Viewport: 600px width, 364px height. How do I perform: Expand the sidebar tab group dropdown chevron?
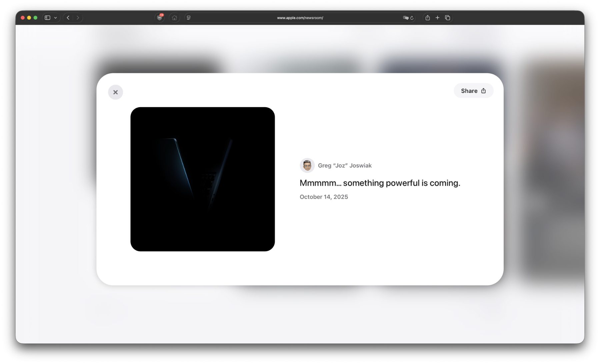56,18
